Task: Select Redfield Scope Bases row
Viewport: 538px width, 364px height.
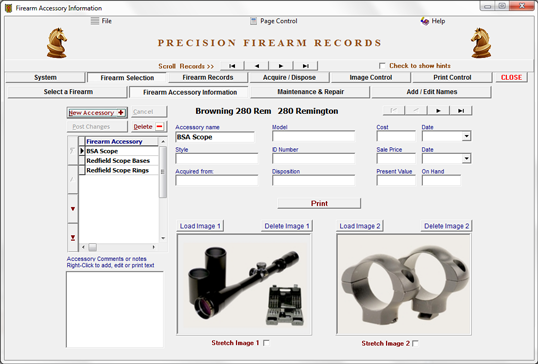Action: [122, 161]
